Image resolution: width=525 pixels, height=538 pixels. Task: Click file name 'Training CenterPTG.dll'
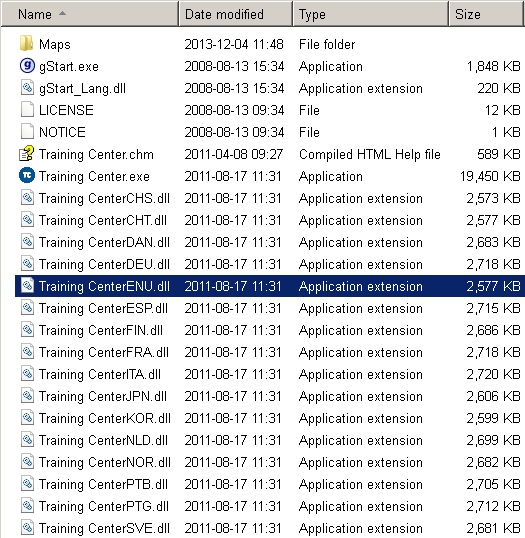pos(104,506)
